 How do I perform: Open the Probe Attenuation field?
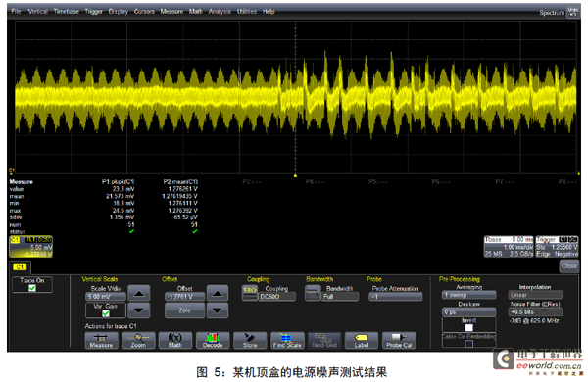coord(396,297)
